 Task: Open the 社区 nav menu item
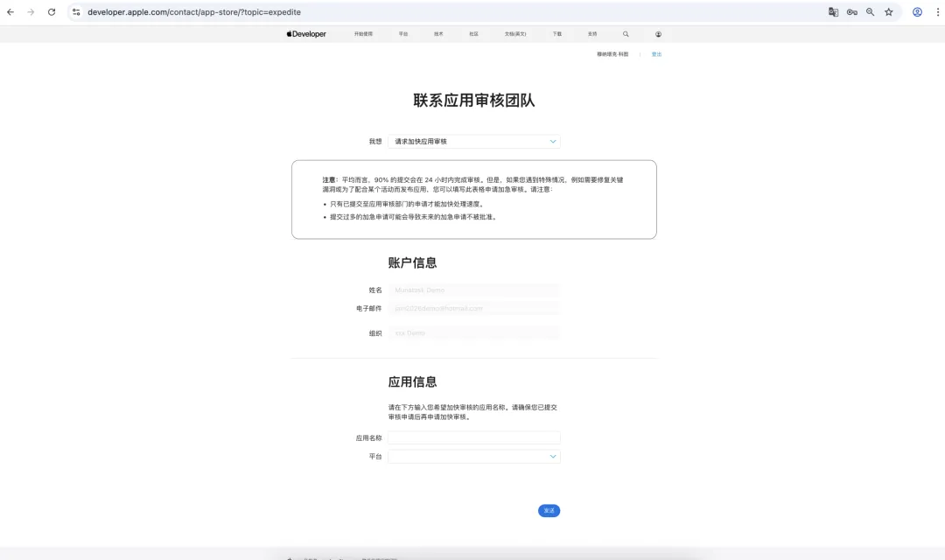click(x=473, y=34)
